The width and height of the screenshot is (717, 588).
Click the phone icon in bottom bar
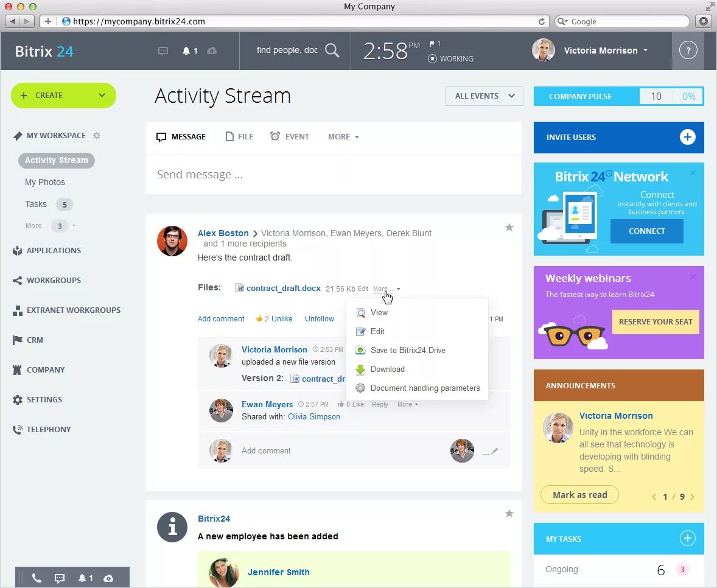pyautogui.click(x=37, y=578)
